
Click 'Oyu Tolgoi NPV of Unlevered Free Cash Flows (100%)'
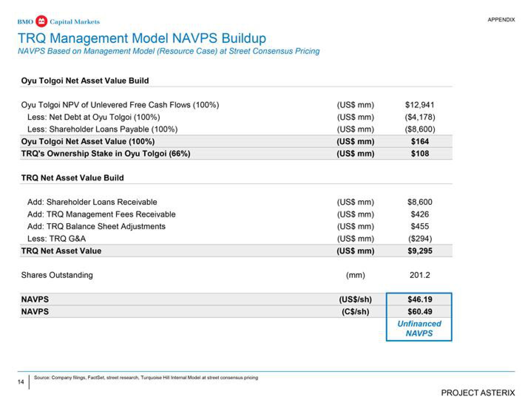coord(120,105)
